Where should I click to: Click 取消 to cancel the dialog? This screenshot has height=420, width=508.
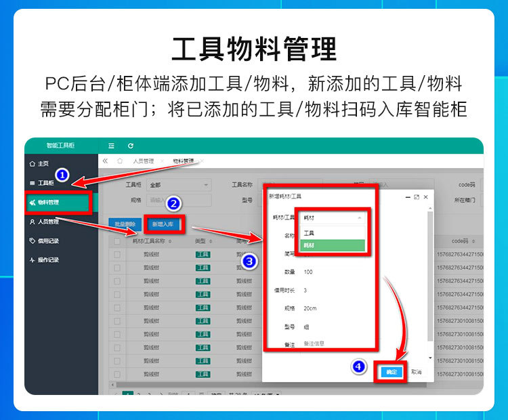417,372
